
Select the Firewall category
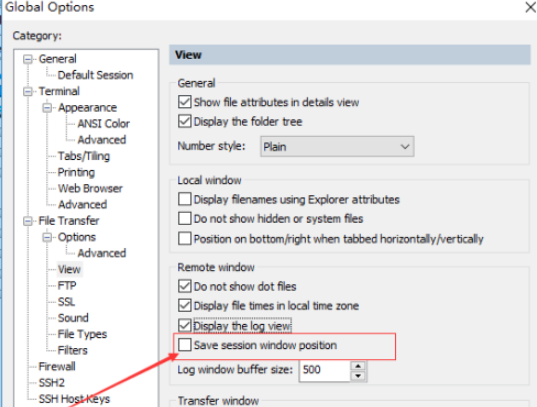coord(57,367)
